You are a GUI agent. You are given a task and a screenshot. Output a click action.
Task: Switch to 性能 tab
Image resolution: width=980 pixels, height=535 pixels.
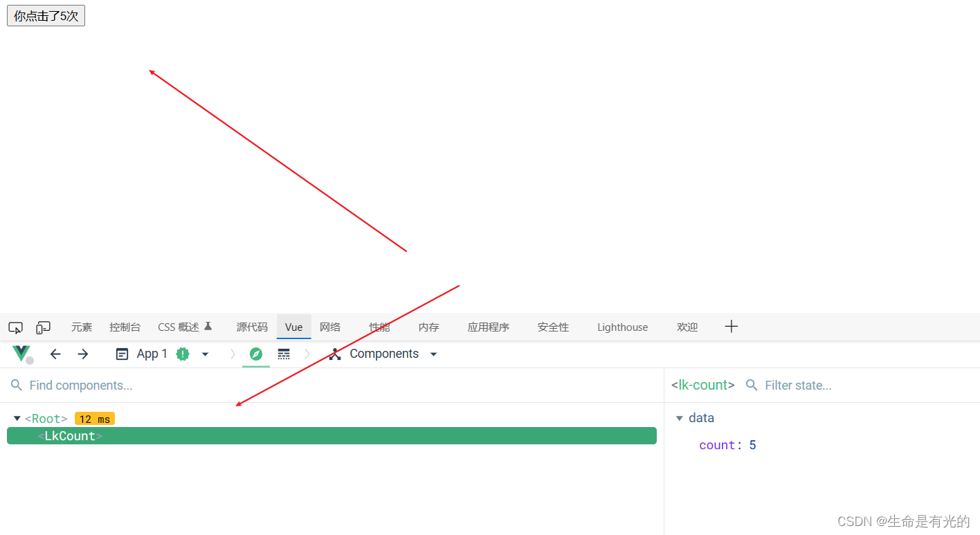tap(379, 327)
